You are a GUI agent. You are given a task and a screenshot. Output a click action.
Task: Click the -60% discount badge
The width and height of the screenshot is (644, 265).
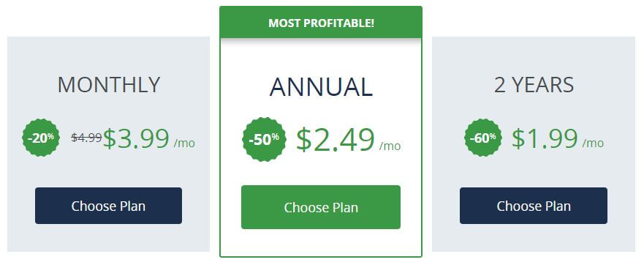[483, 138]
